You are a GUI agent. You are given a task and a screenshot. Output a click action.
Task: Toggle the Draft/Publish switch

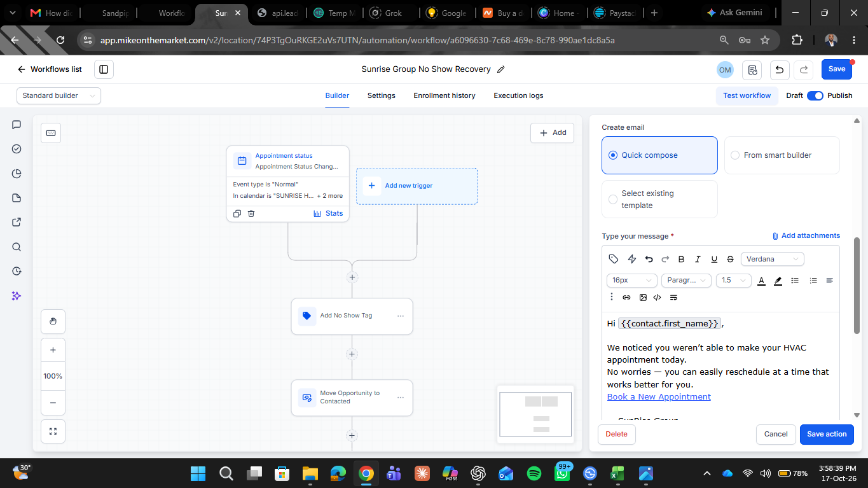815,95
